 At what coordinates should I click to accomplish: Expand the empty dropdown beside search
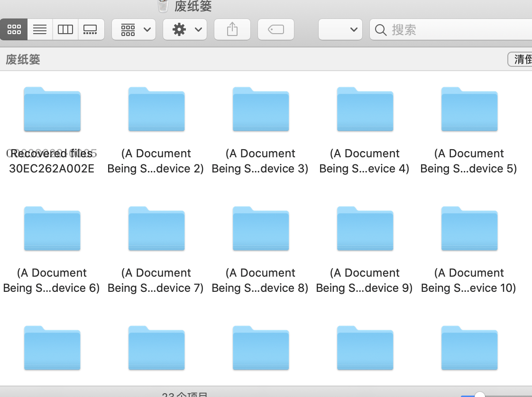click(x=340, y=30)
